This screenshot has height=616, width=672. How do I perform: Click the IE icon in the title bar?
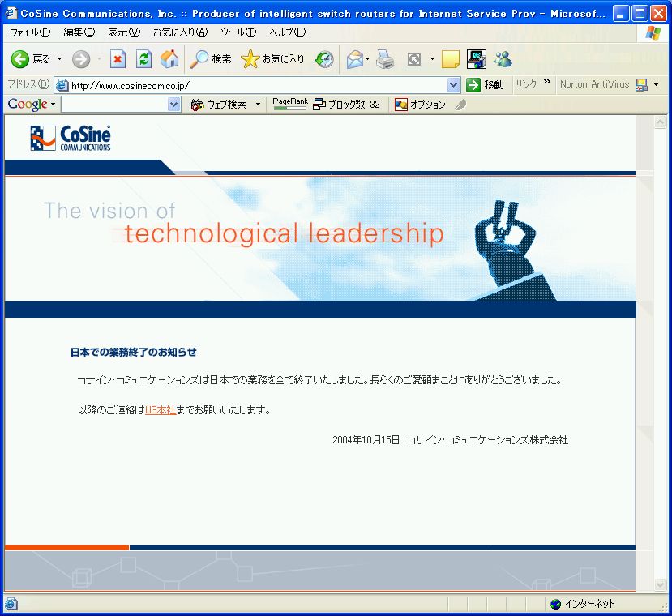point(11,13)
